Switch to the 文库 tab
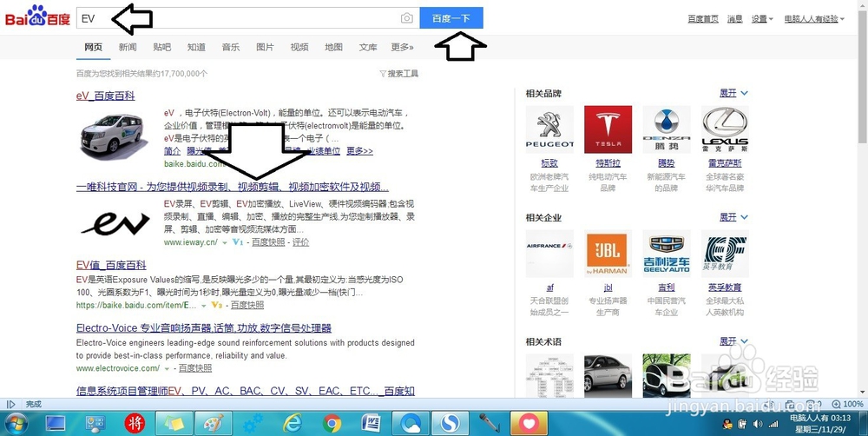This screenshot has width=868, height=436. click(x=367, y=47)
